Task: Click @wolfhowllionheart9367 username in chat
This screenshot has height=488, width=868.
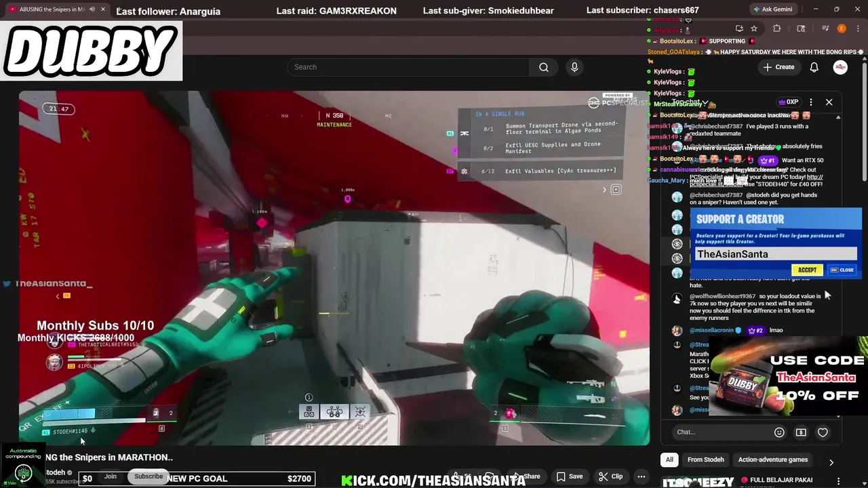Action: coord(722,296)
